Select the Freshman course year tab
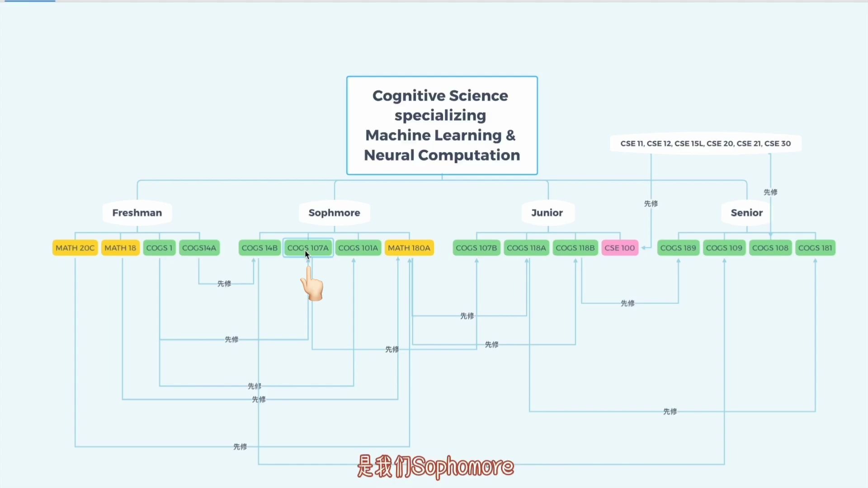This screenshot has height=488, width=868. coord(138,213)
